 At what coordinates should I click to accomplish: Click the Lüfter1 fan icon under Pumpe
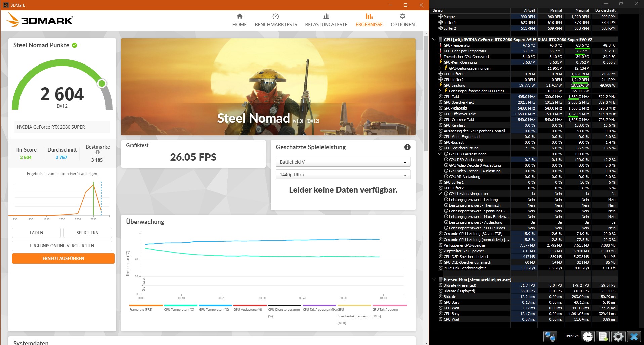(441, 23)
